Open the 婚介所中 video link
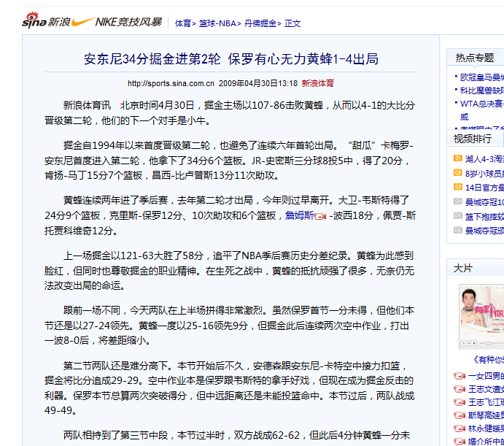The height and width of the screenshot is (446, 504). click(x=486, y=442)
